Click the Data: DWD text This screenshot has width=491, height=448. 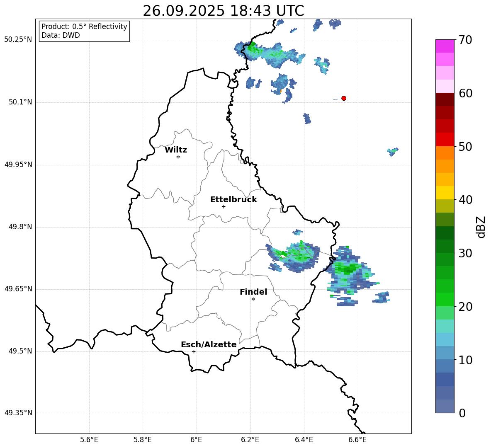pyautogui.click(x=61, y=35)
